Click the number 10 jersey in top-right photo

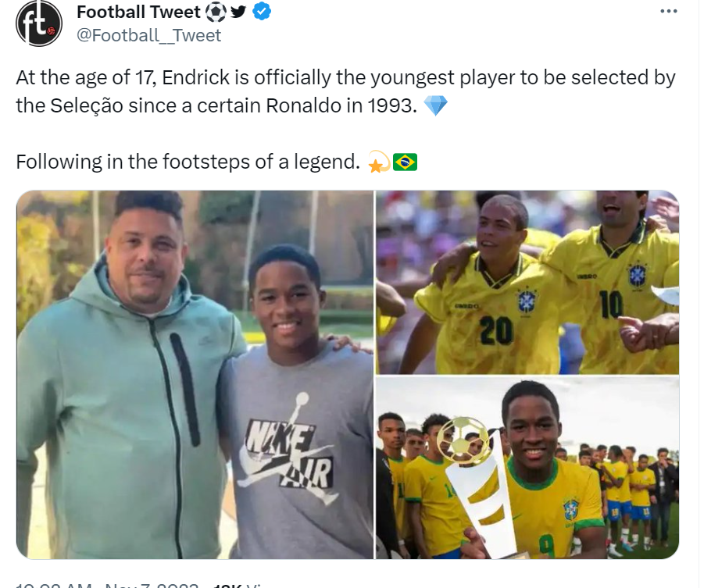(x=613, y=303)
